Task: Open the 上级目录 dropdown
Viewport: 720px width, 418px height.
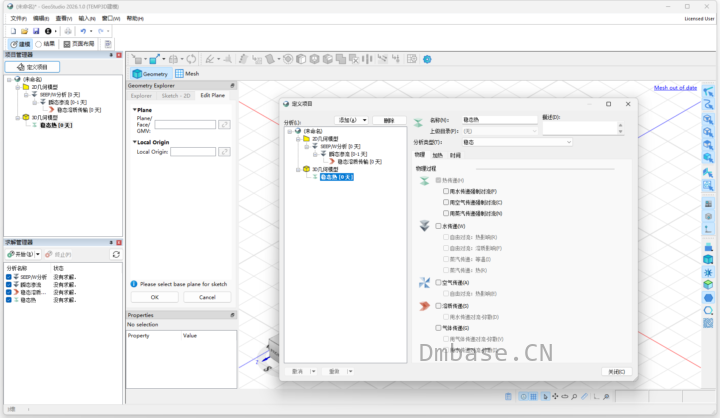Action: click(534, 131)
